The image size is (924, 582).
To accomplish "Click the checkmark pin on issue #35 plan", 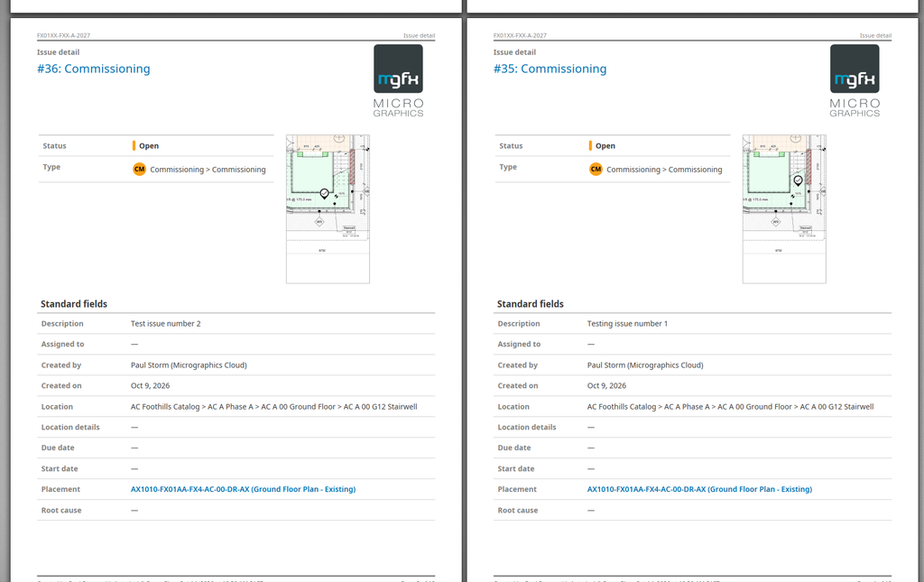I will 798,180.
